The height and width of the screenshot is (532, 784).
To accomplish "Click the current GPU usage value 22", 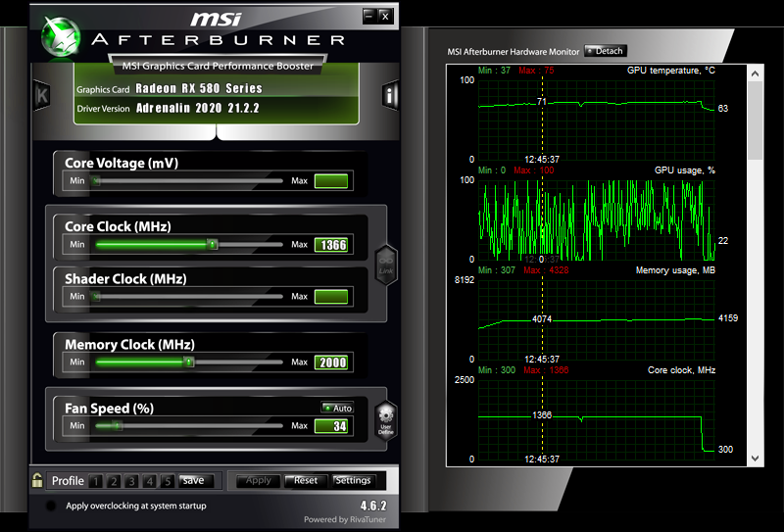I will 723,241.
